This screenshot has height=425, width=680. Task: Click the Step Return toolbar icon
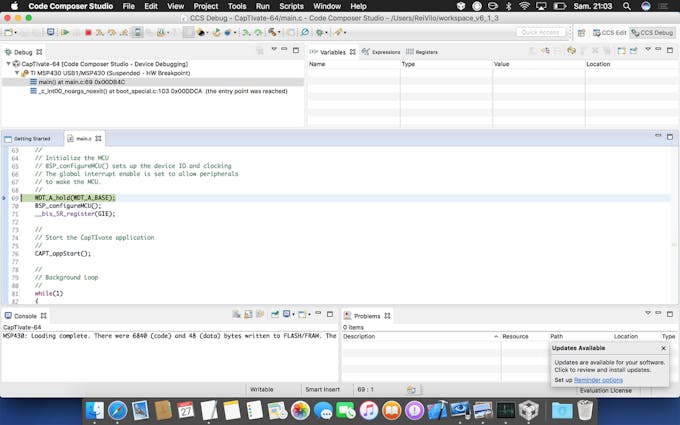[124, 33]
